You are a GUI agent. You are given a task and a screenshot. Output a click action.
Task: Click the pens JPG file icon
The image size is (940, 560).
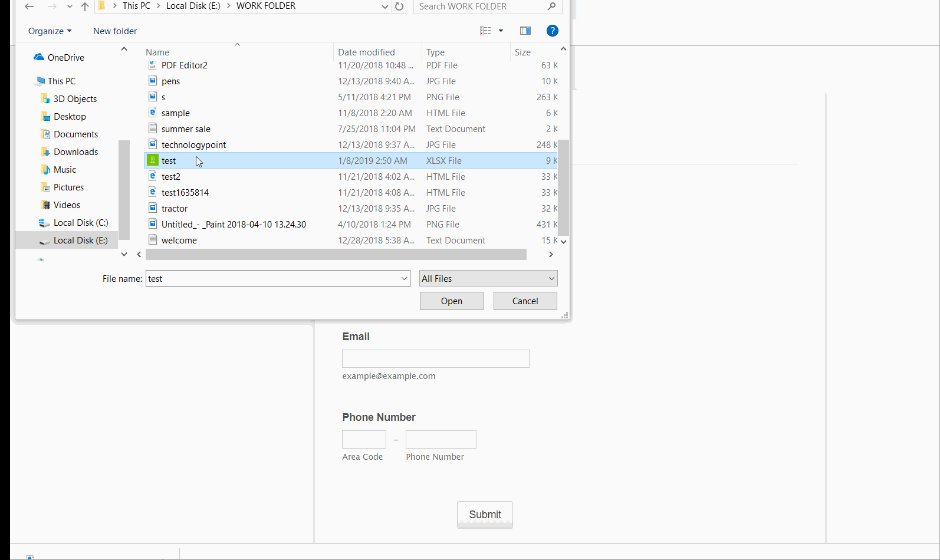point(152,81)
